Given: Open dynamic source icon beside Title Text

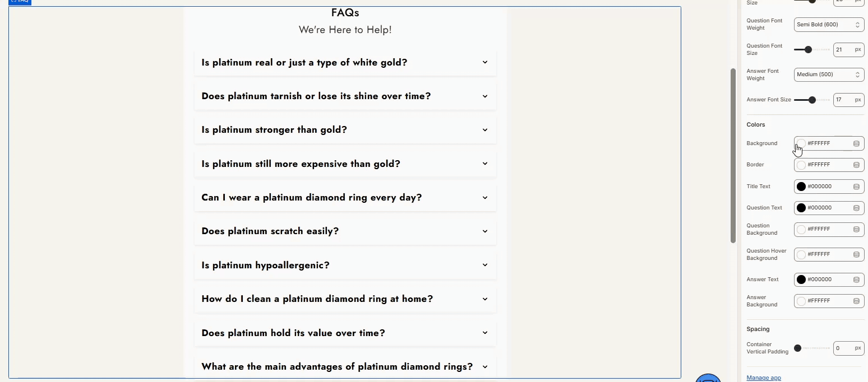Looking at the screenshot, I should pyautogui.click(x=856, y=187).
